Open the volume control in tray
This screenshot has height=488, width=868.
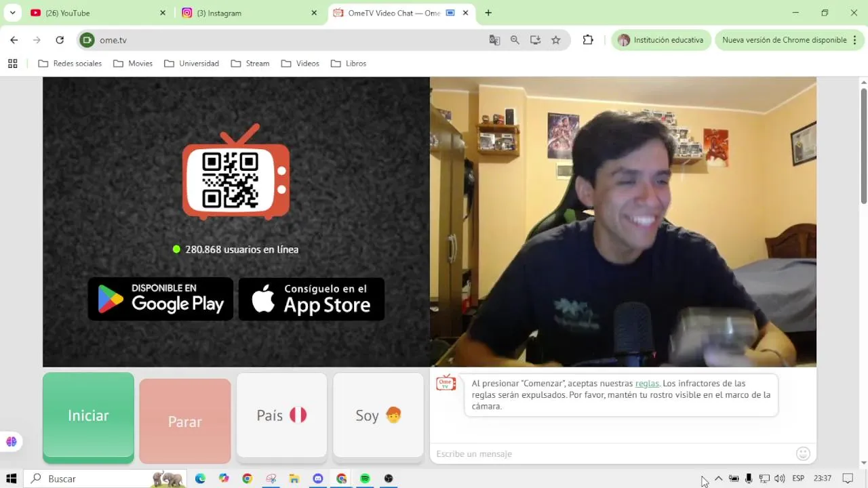(780, 479)
